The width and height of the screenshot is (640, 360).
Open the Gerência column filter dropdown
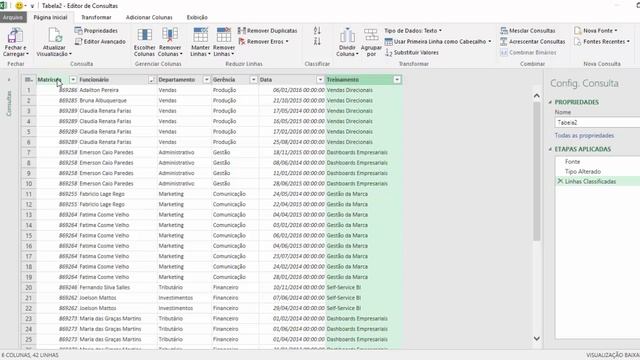[x=253, y=80]
